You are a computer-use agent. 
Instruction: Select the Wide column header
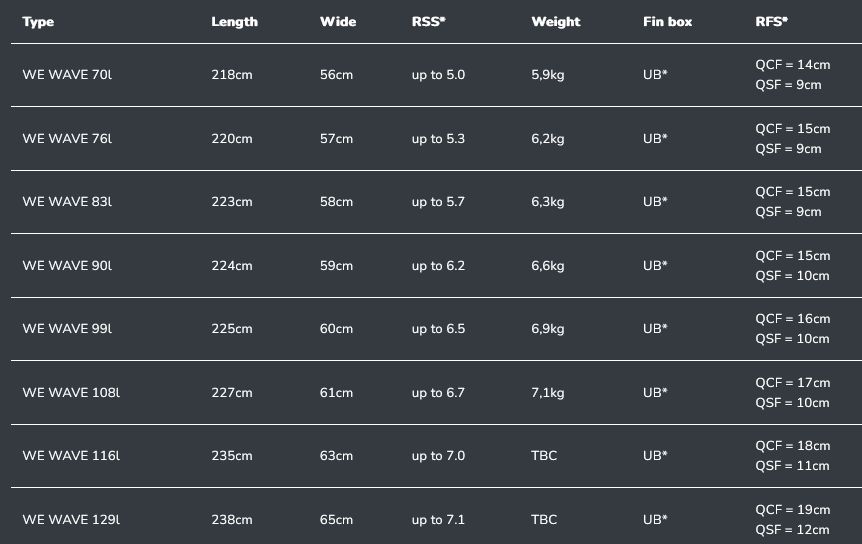(x=338, y=22)
